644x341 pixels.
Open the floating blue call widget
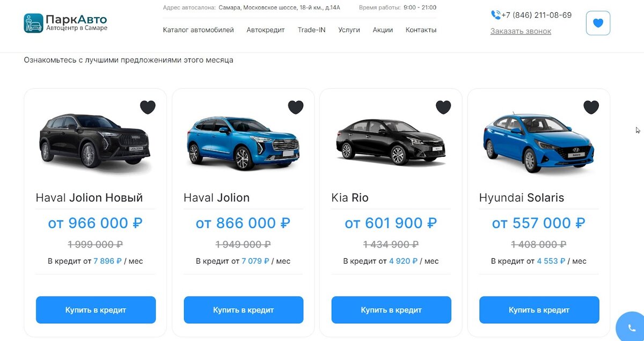(632, 327)
